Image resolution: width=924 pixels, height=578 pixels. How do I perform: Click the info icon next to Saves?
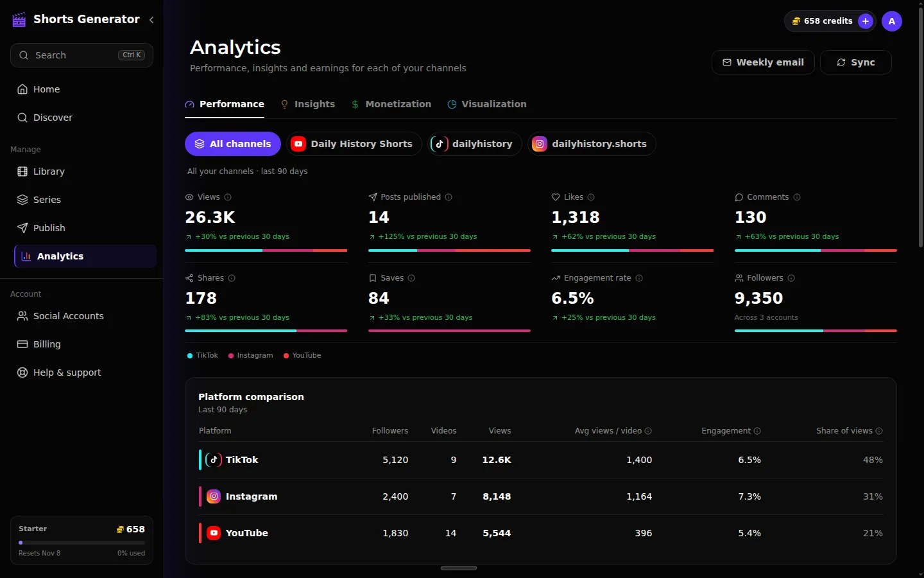pyautogui.click(x=411, y=278)
